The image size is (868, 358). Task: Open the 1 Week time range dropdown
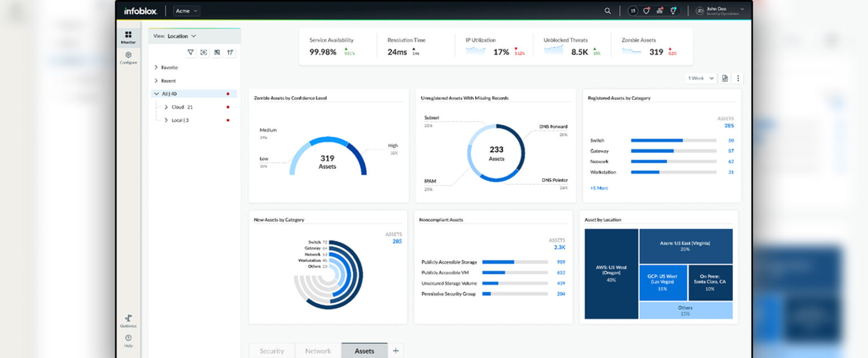tap(700, 78)
